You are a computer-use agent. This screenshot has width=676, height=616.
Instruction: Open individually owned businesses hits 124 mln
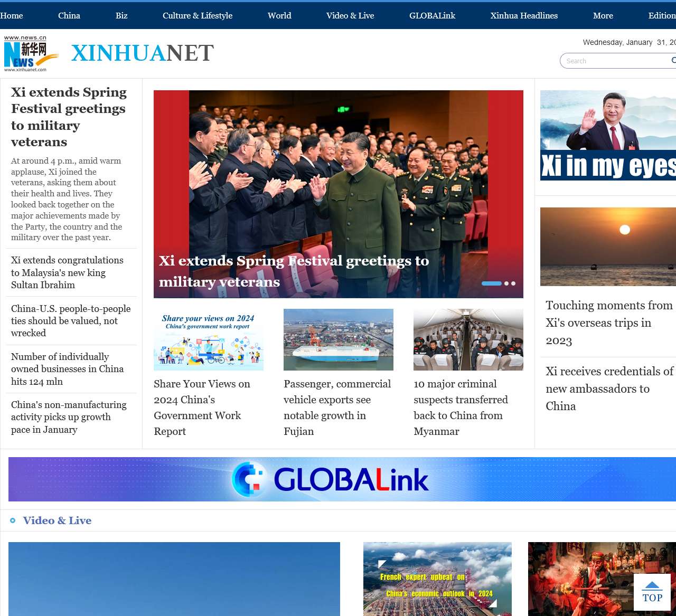pyautogui.click(x=67, y=369)
